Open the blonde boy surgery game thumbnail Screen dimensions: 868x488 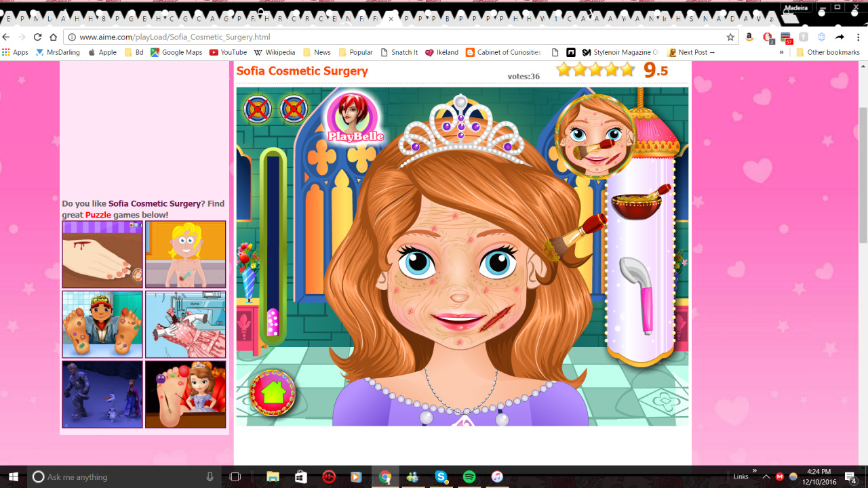(186, 254)
